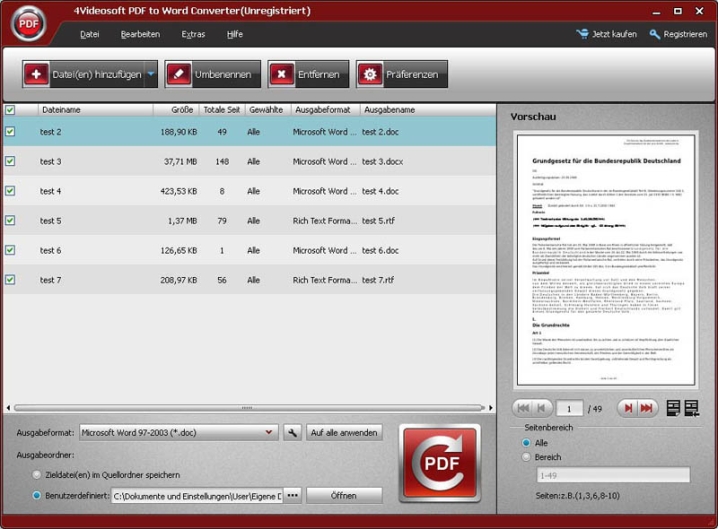Choose Zieldatei(en) im Quellordner speichern option

pos(38,475)
